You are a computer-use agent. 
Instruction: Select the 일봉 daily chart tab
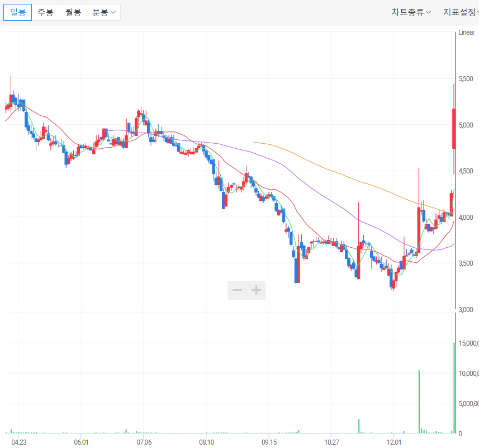click(18, 12)
